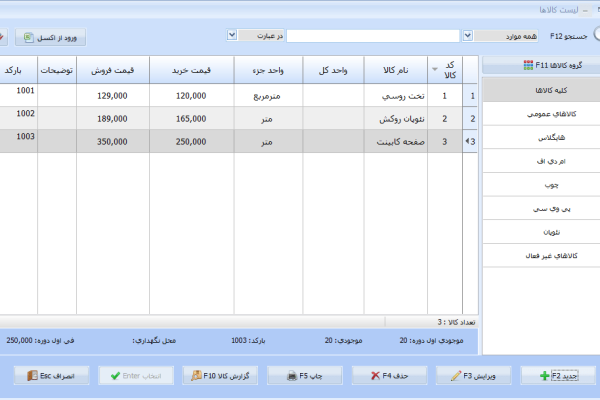The width and height of the screenshot is (600, 400).
Task: Click purchase price 165,000 cell
Action: tap(191, 119)
